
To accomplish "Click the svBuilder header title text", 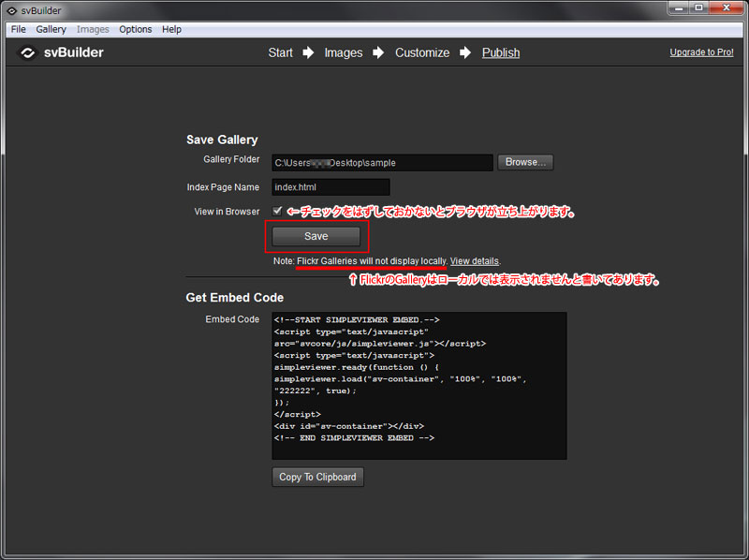I will click(74, 52).
